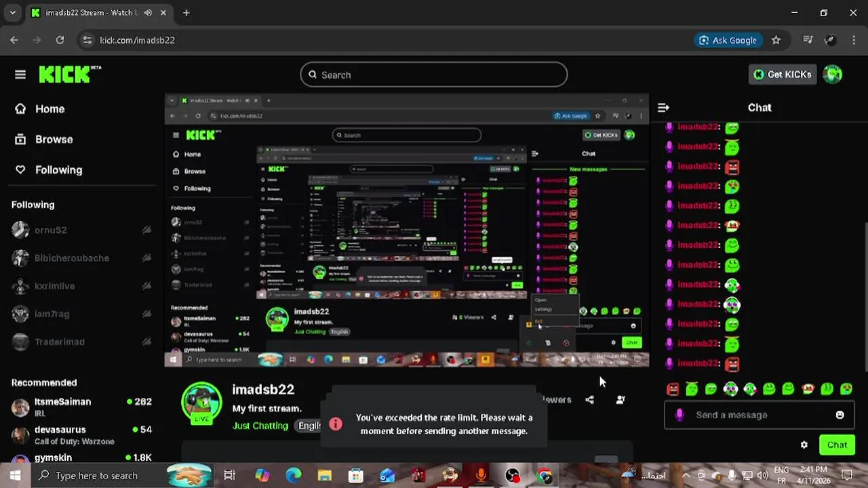This screenshot has width=868, height=488.
Task: Open the Just Chatting category link
Action: [x=260, y=426]
